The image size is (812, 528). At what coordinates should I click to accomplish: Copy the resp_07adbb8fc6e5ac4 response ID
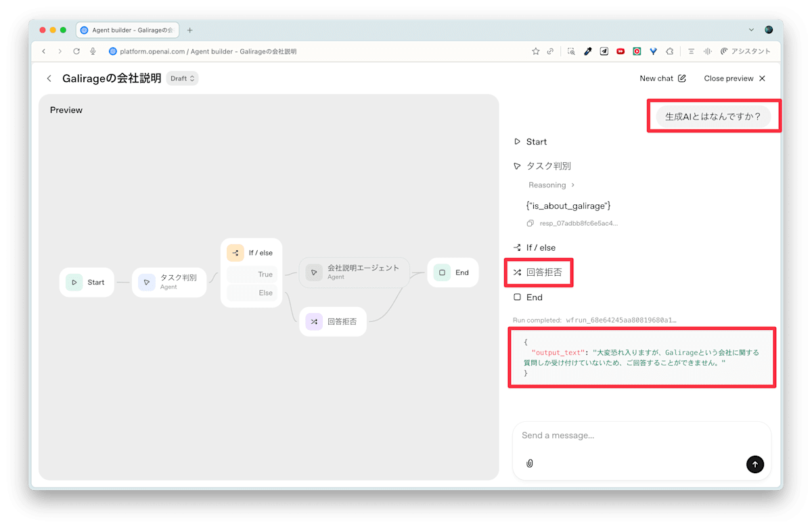point(531,223)
